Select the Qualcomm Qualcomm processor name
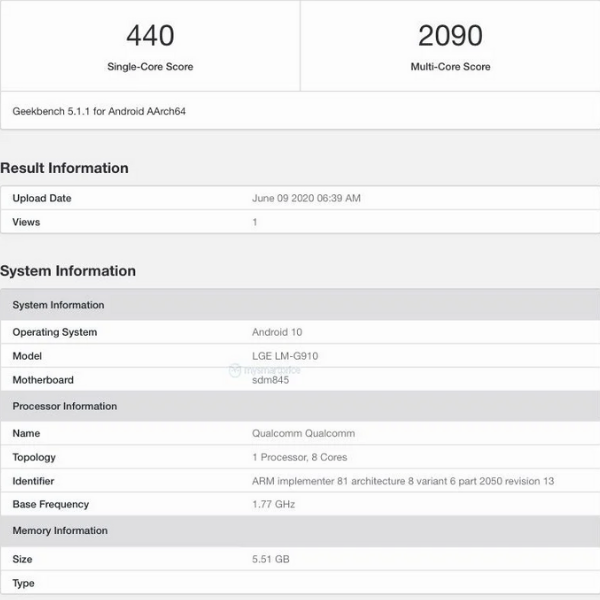600x600 pixels. point(303,433)
